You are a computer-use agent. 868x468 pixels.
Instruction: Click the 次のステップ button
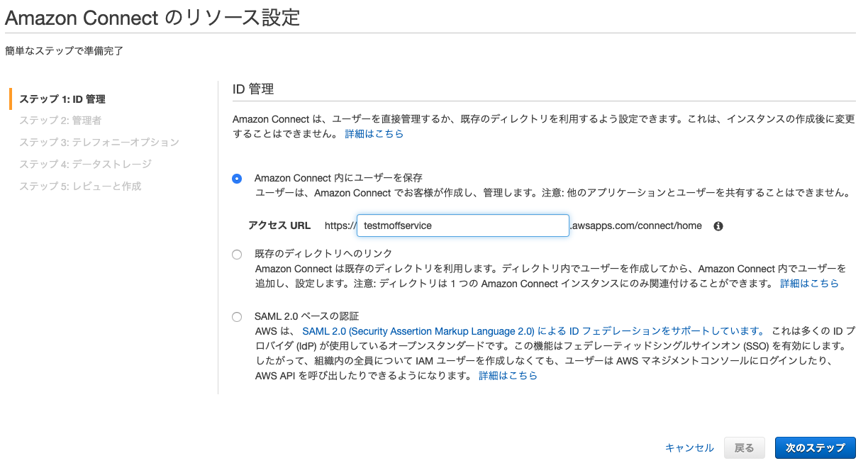point(816,447)
